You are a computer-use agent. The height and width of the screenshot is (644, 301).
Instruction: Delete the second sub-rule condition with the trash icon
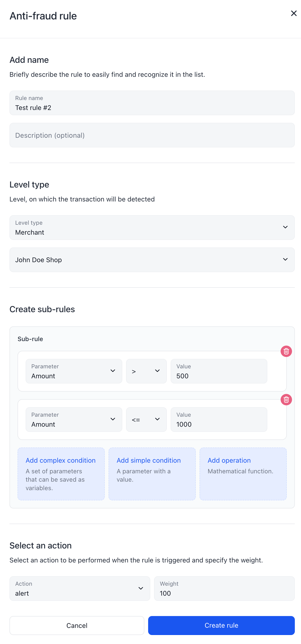286,399
